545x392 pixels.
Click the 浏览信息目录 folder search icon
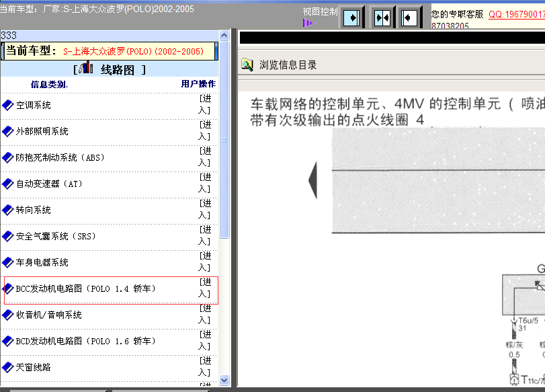(247, 65)
